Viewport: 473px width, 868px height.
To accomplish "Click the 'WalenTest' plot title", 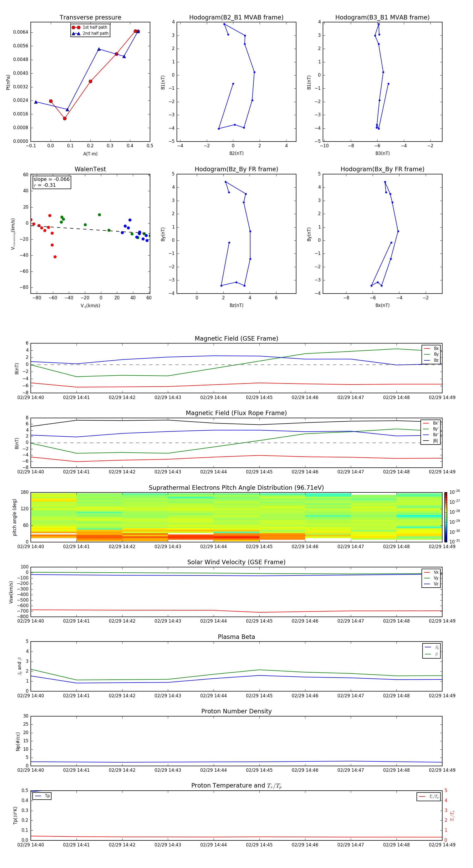I will [90, 169].
